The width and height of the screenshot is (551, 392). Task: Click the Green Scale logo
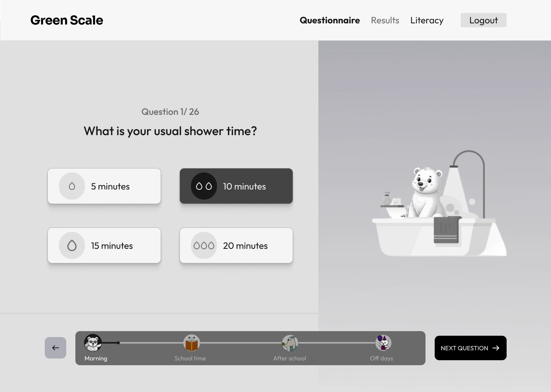click(67, 20)
